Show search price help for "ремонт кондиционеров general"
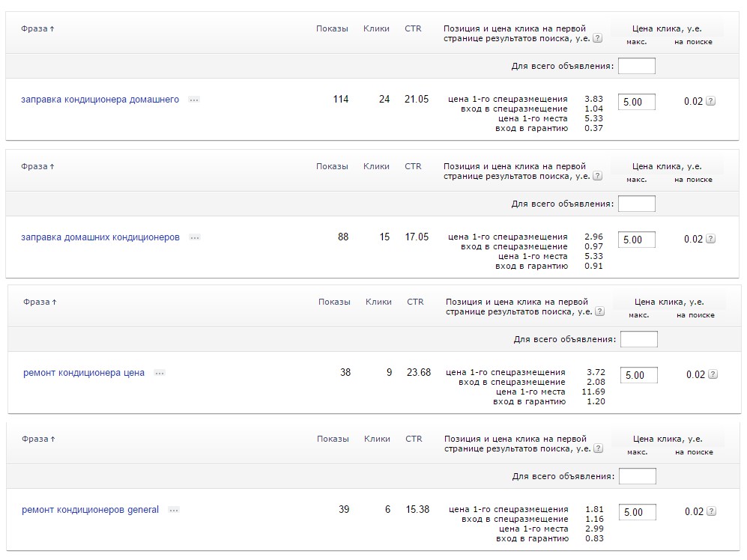 click(x=710, y=511)
